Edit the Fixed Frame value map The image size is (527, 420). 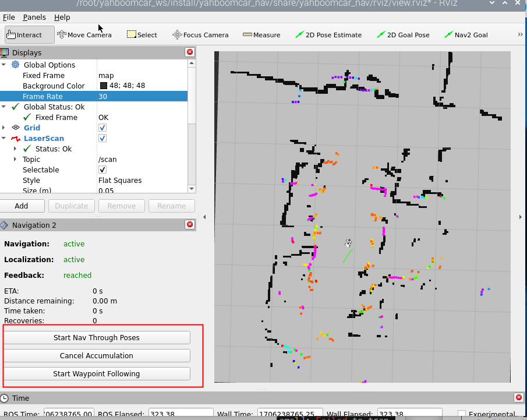[142, 75]
